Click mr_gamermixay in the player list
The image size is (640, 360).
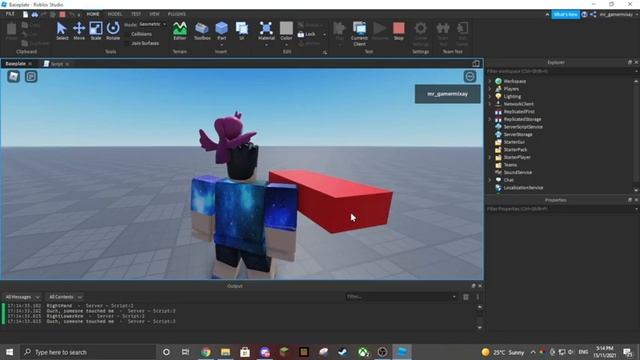coord(447,94)
